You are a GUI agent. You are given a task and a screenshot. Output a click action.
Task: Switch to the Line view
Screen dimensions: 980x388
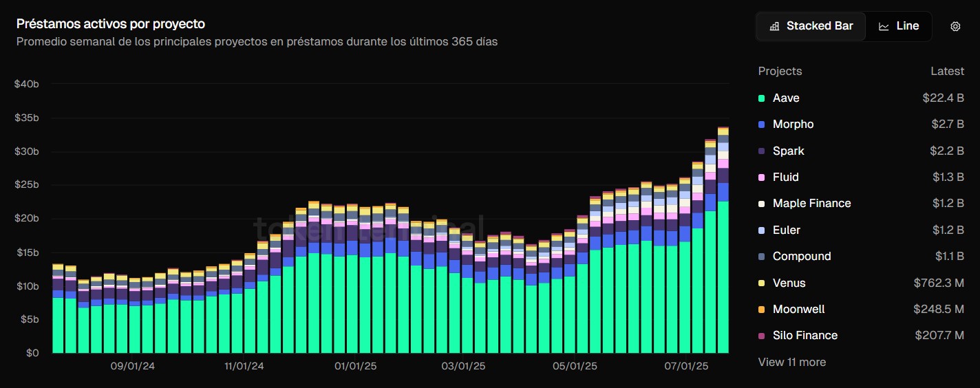898,26
